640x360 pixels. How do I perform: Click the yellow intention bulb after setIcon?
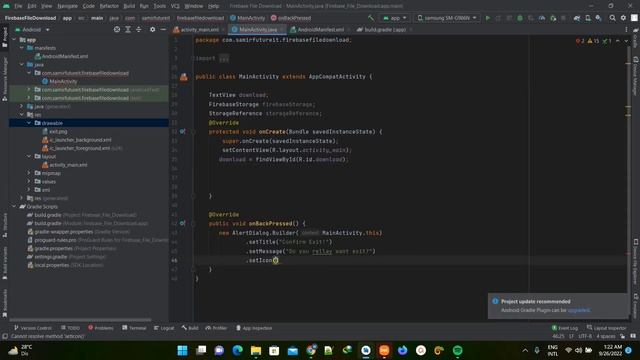tap(276, 260)
